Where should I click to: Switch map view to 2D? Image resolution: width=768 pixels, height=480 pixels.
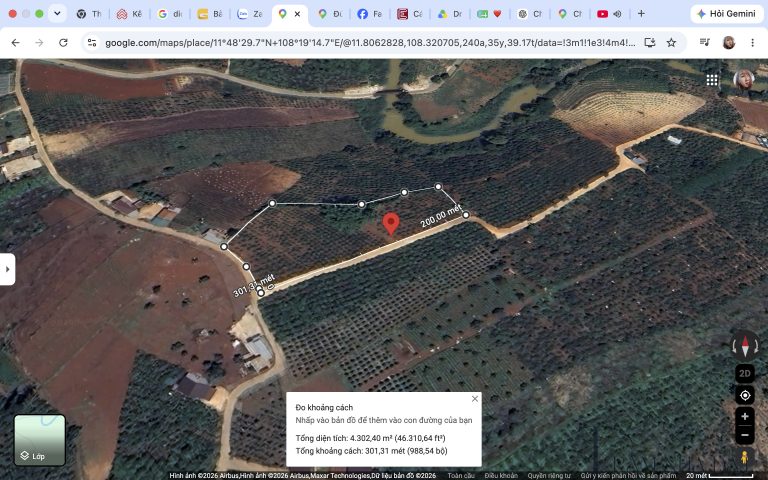744,373
